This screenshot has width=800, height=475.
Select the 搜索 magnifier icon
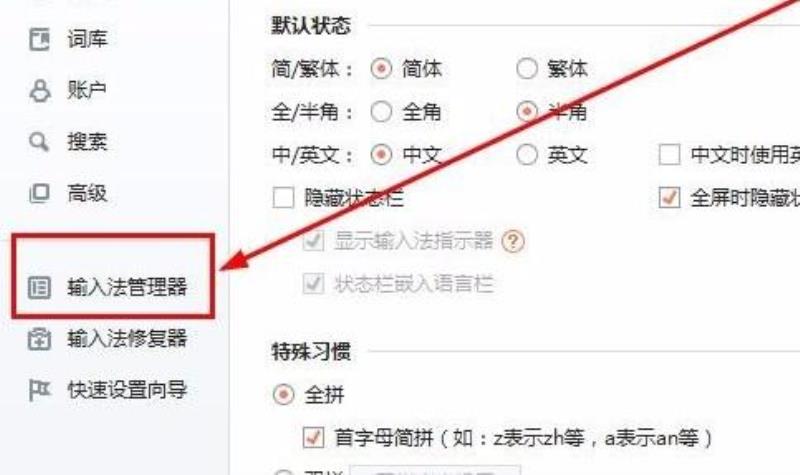click(39, 142)
